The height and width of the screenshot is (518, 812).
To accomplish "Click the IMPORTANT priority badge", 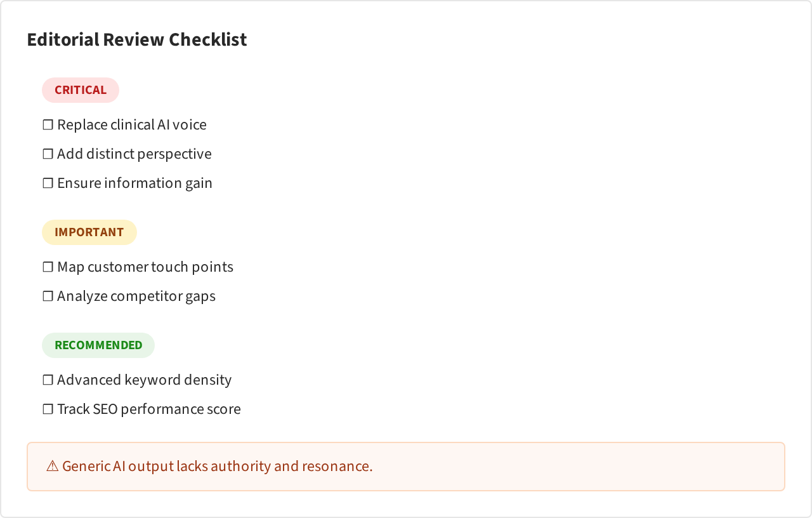I will tap(89, 232).
